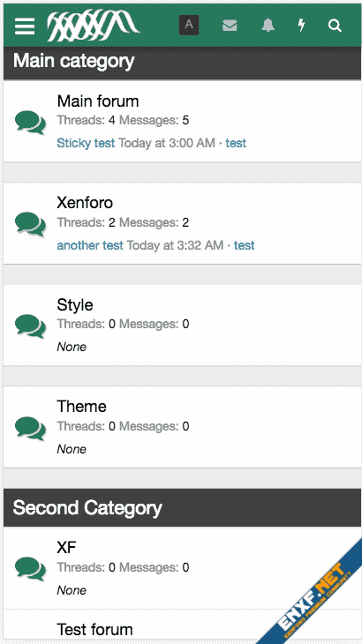
Task: Click the Theme forum chat bubbles icon
Action: [30, 428]
